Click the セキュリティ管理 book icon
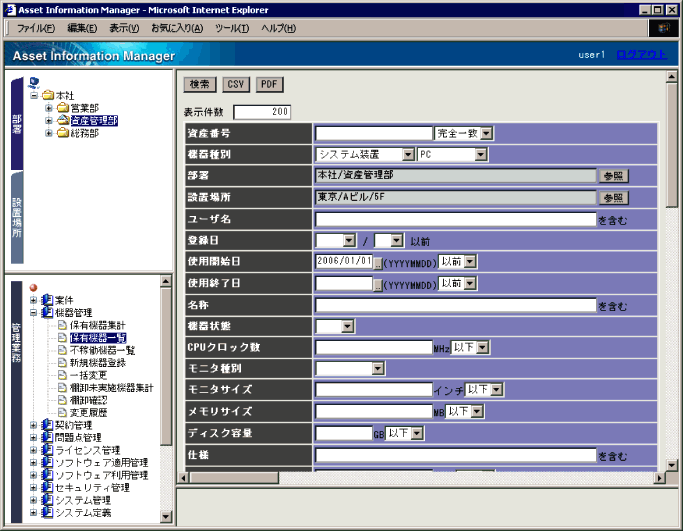This screenshot has height=531, width=683. (47, 488)
